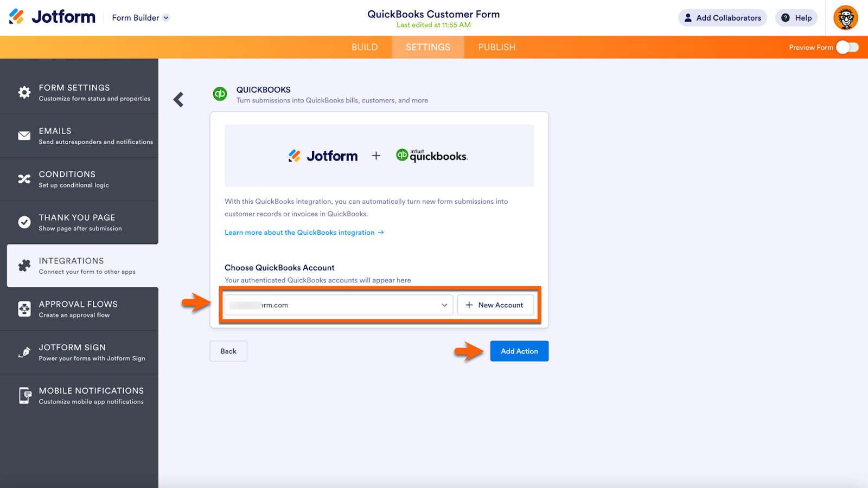The width and height of the screenshot is (868, 488).
Task: Click the Emails envelope icon
Action: pyautogui.click(x=24, y=136)
